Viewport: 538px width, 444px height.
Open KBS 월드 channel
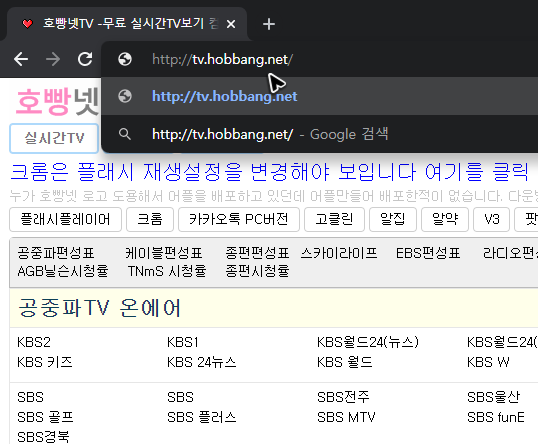(344, 362)
